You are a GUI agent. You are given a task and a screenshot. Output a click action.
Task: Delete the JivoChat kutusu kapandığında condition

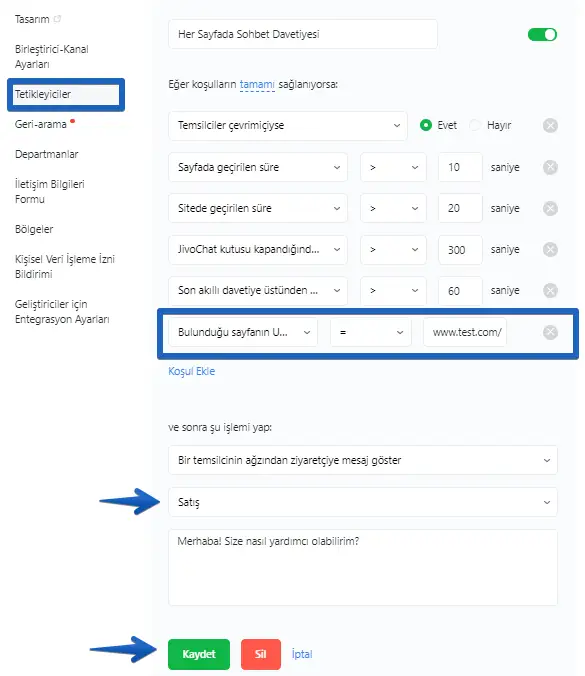(x=550, y=250)
